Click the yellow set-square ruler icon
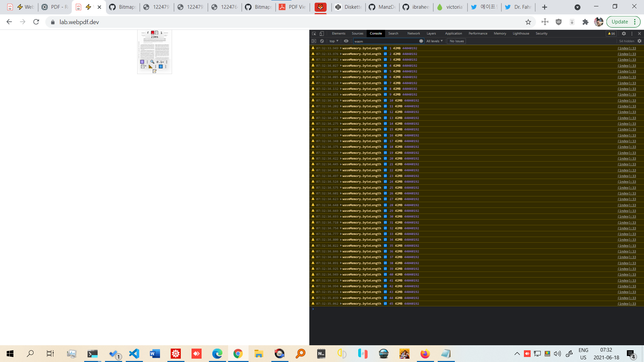This screenshot has height=362, width=644. [x=151, y=67]
